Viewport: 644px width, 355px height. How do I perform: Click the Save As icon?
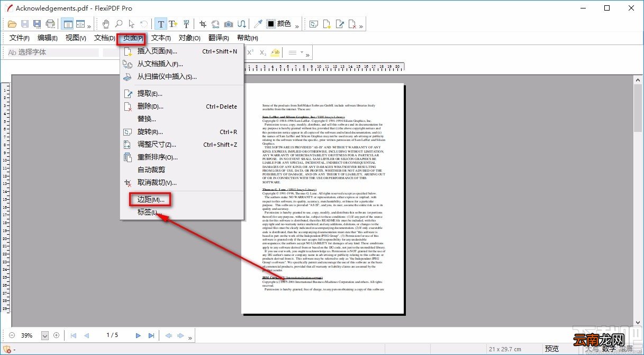coord(37,24)
